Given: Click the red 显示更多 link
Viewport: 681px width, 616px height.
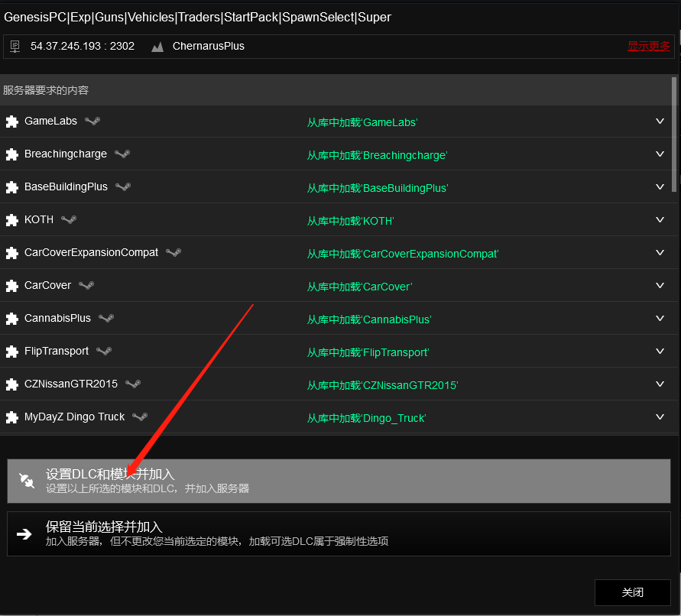Looking at the screenshot, I should 648,46.
